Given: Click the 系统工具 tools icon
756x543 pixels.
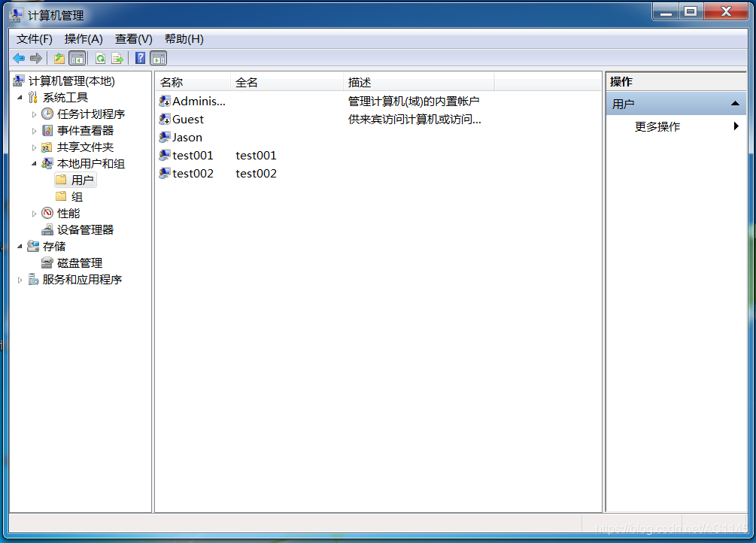Looking at the screenshot, I should pyautogui.click(x=33, y=98).
